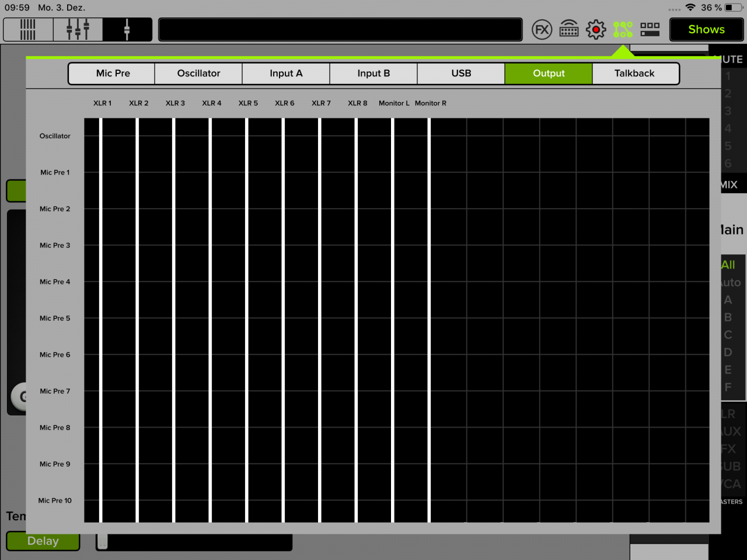Toggle Mic Pre 9 to Monitor L crosspoint
Image resolution: width=747 pixels, height=560 pixels.
[x=394, y=464]
